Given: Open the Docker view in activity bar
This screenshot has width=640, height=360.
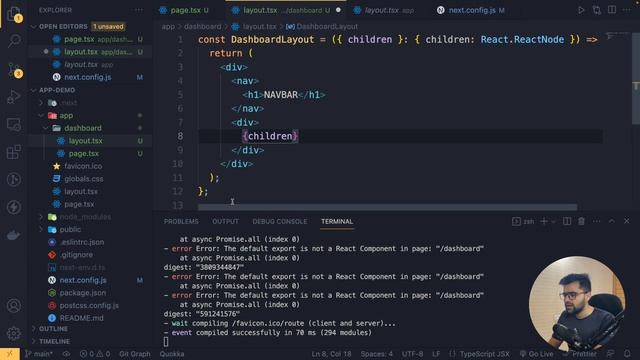Looking at the screenshot, I should [x=14, y=235].
